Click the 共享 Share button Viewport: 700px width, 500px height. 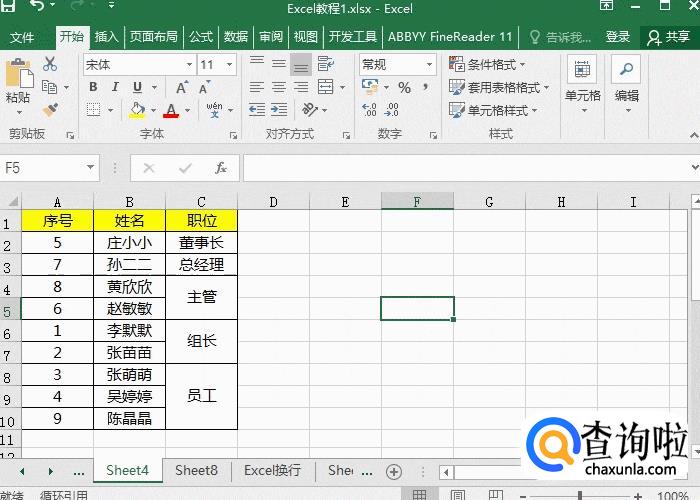(x=669, y=37)
